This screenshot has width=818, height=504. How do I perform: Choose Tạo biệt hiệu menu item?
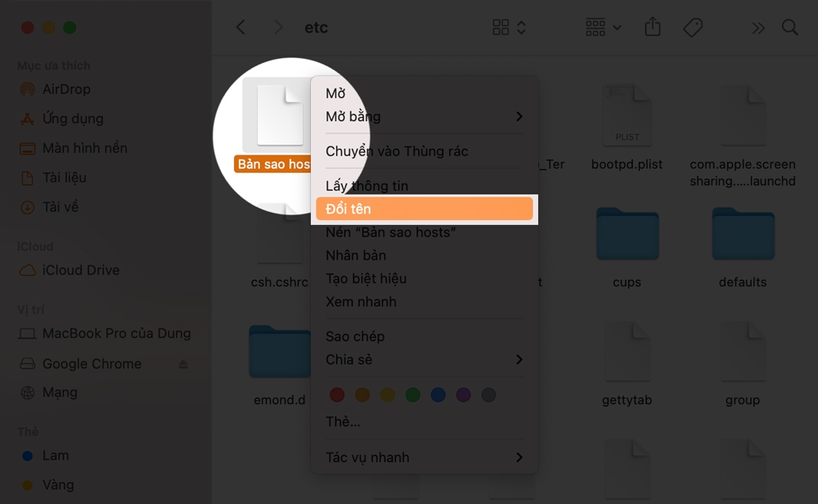pyautogui.click(x=424, y=279)
